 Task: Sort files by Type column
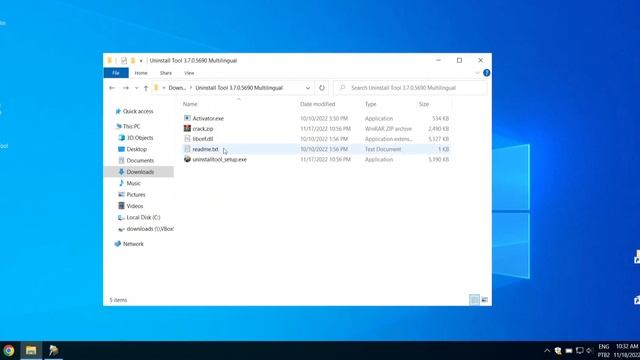coord(370,104)
